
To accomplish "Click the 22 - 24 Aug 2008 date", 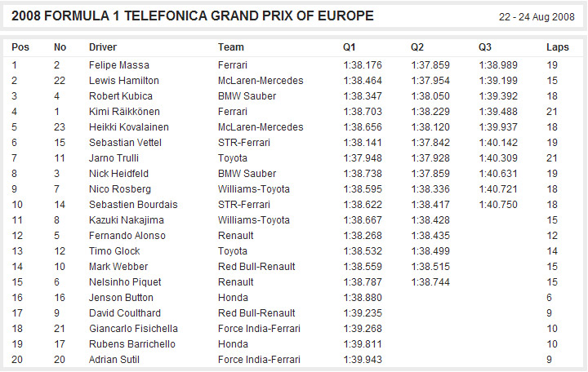I will [x=537, y=17].
